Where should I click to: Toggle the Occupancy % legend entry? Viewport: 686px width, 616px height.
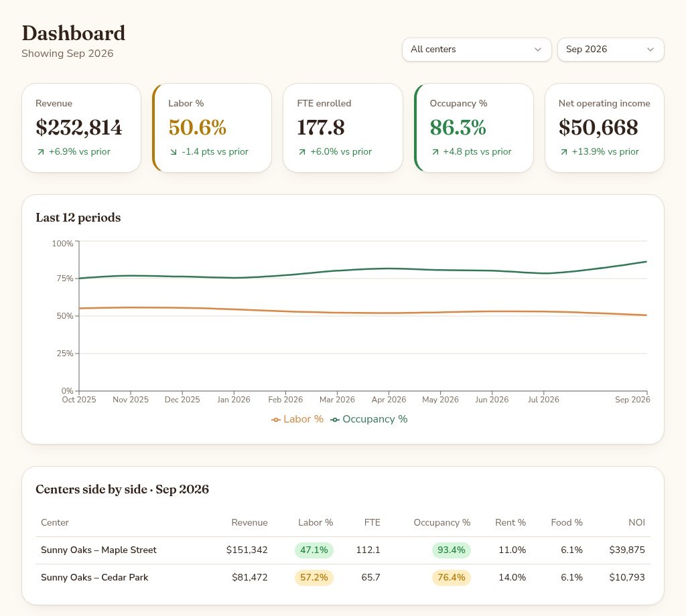(369, 419)
